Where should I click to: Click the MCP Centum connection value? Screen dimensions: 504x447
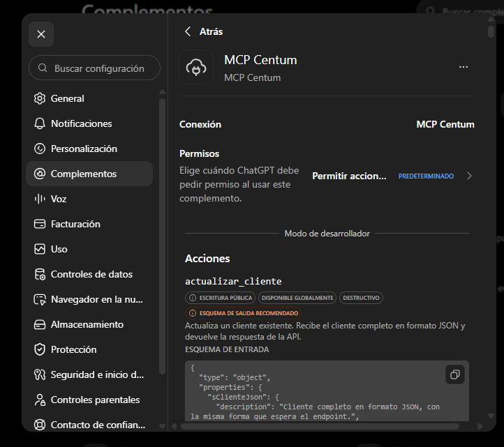click(x=445, y=124)
